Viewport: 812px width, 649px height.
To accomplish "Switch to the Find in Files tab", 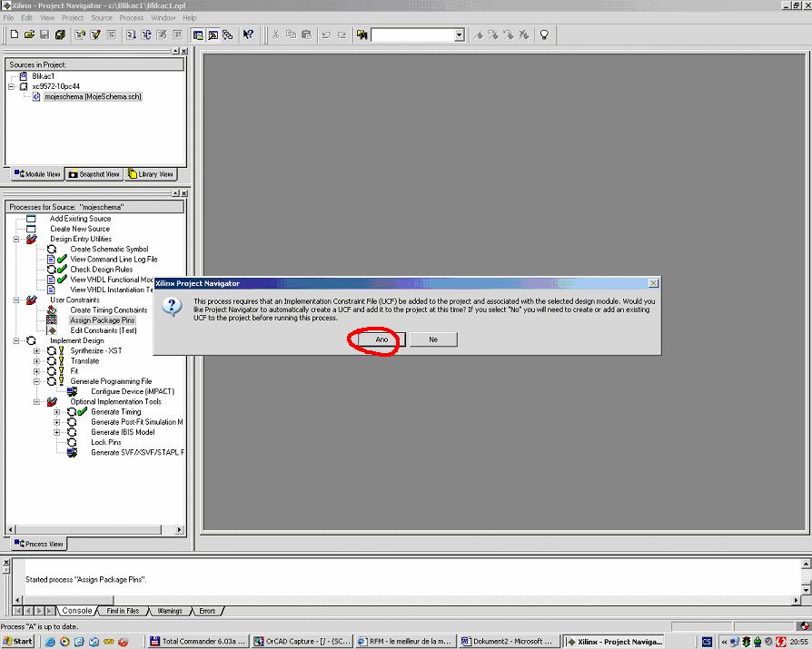I will 123,611.
